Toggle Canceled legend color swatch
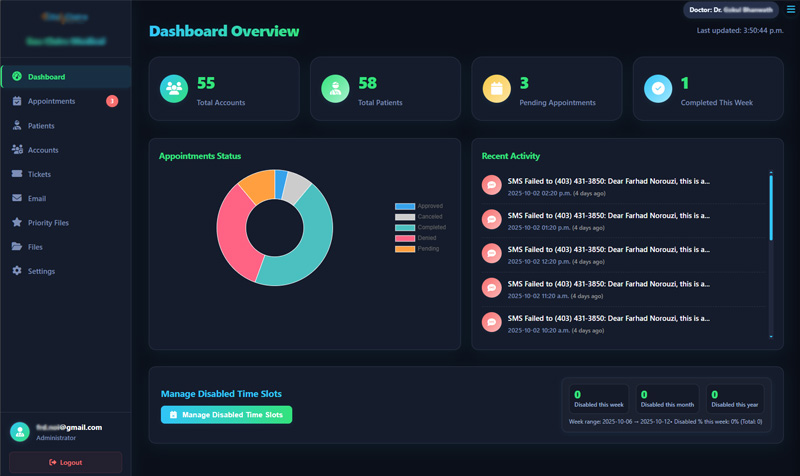Screen dimensions: 800x476 [x=405, y=217]
